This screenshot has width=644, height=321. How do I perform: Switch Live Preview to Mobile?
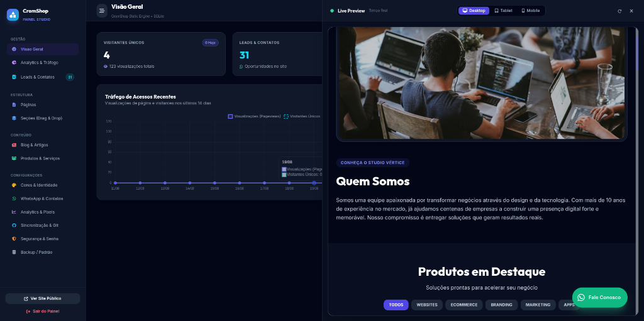coord(531,11)
